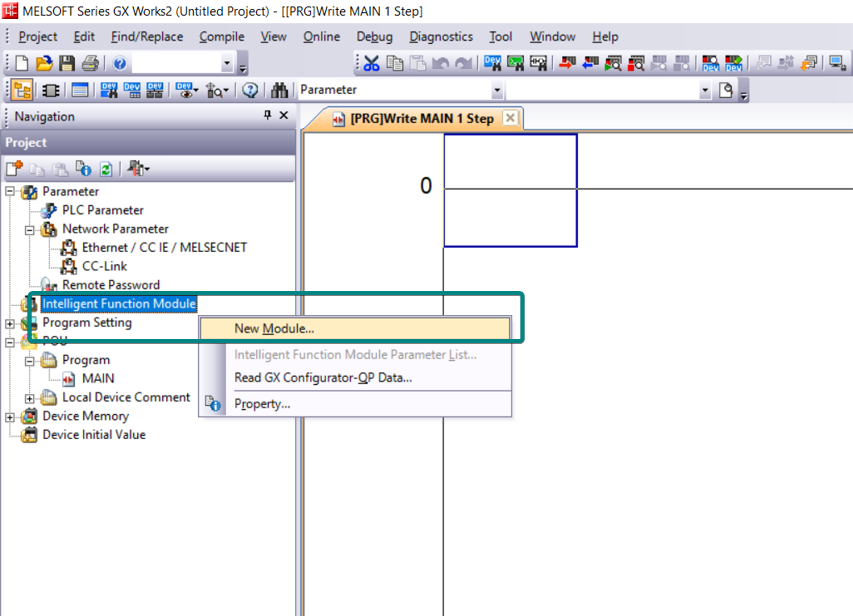Click the Cut scissors icon
The height and width of the screenshot is (616, 853).
coord(371,64)
